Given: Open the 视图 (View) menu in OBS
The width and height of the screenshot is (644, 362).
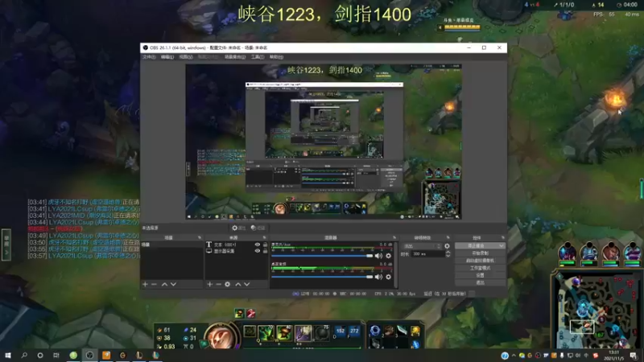Looking at the screenshot, I should click(x=186, y=57).
